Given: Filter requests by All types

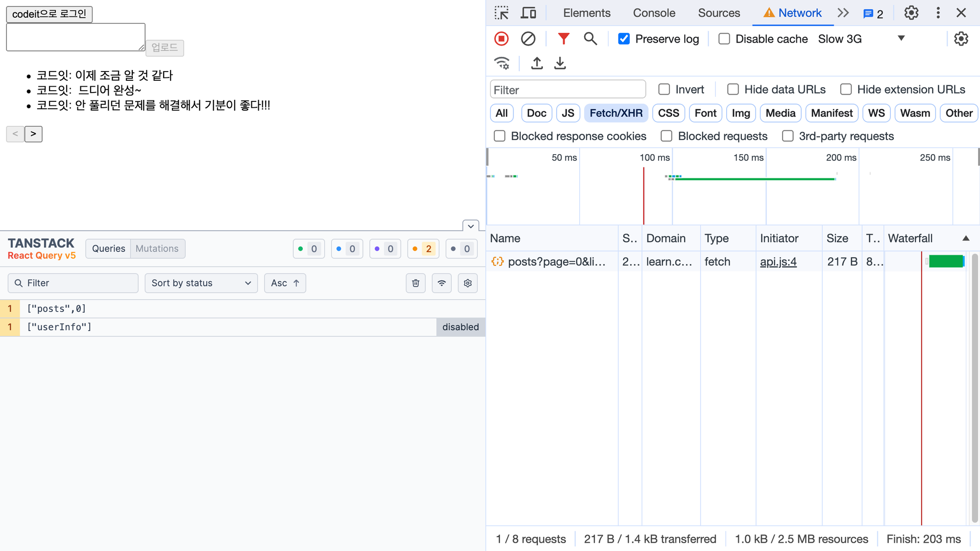Looking at the screenshot, I should (x=501, y=113).
